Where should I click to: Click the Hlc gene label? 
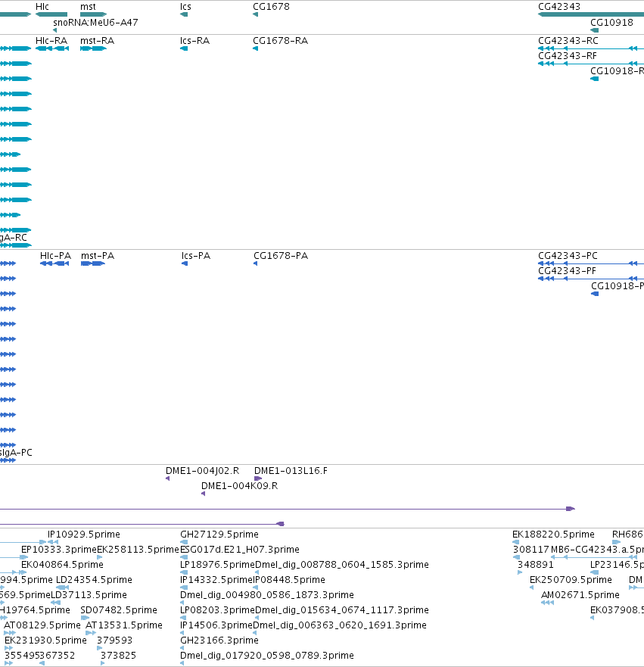42,7
